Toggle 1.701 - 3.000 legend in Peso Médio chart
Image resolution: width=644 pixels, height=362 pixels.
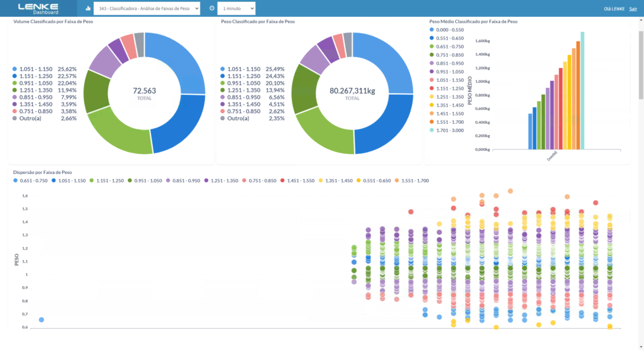pos(447,130)
